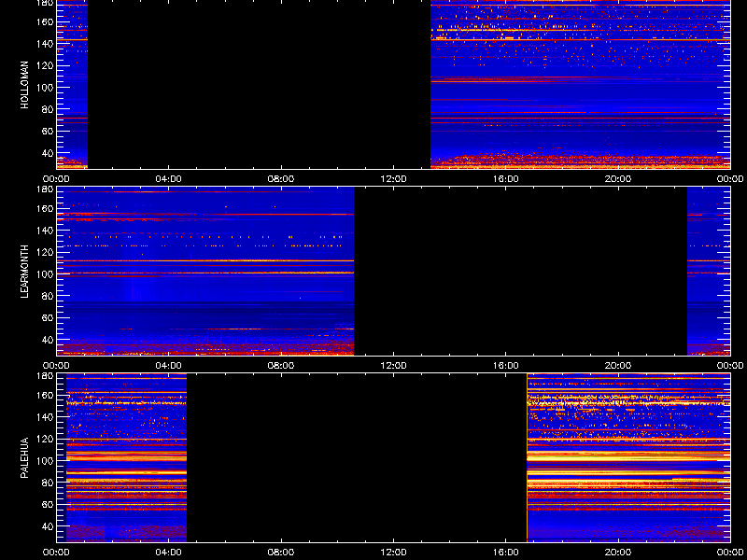
Task: Click the 180 frequency tick on Palehua axis
Action: 46,376
